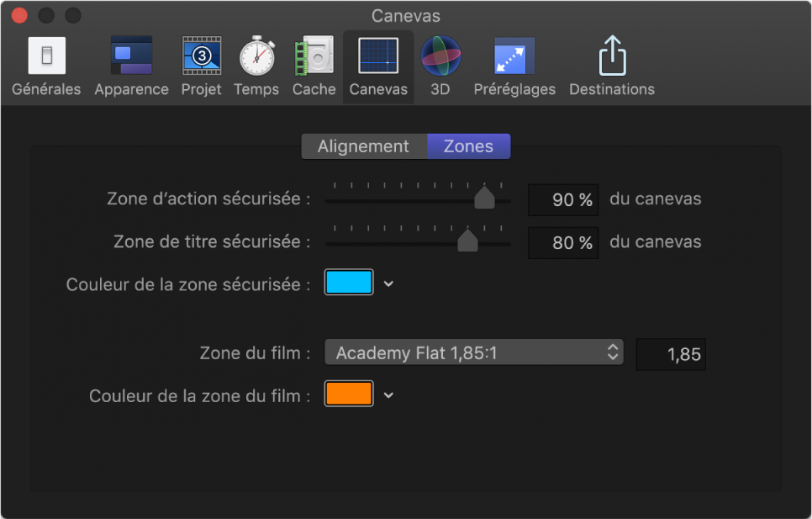Open the Zone du film format menu
This screenshot has width=812, height=519.
click(473, 352)
